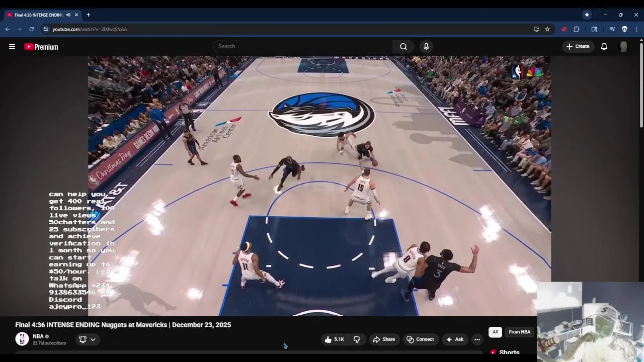Open media controls icon

point(612,29)
